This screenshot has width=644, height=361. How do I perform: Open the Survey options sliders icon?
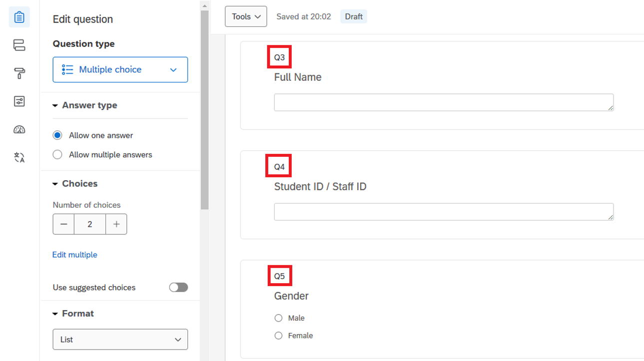coord(19,102)
